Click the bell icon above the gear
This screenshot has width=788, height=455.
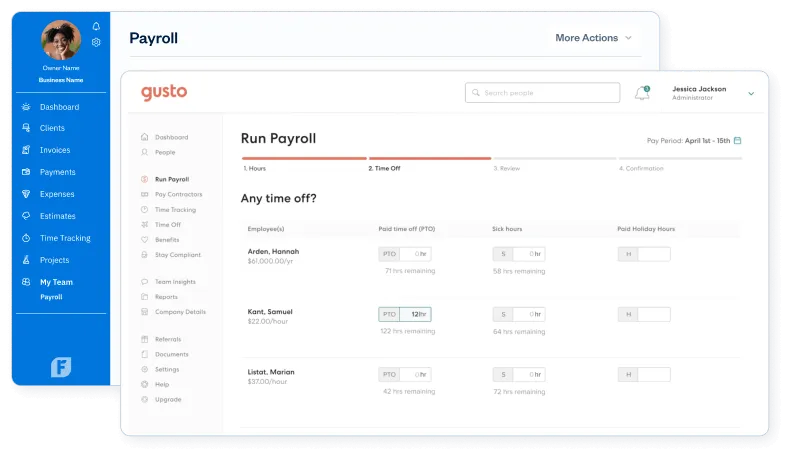(96, 26)
